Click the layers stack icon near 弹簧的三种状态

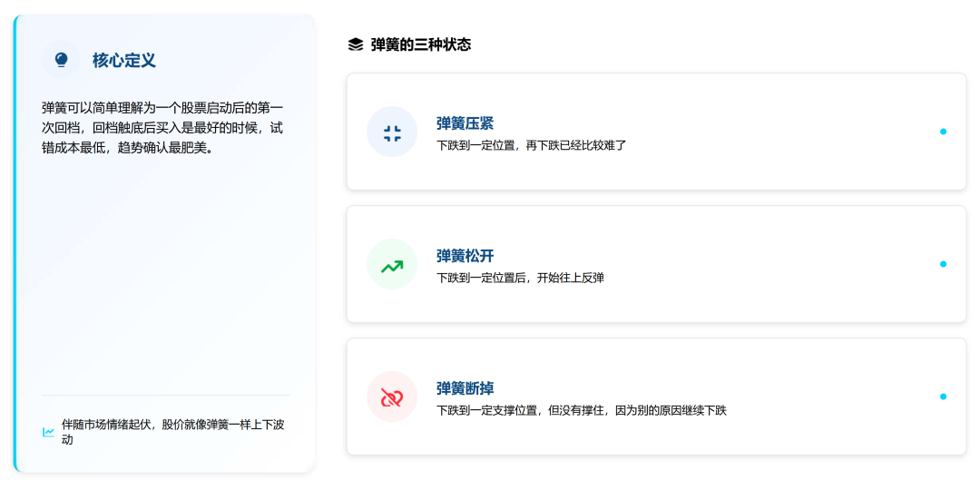point(355,45)
